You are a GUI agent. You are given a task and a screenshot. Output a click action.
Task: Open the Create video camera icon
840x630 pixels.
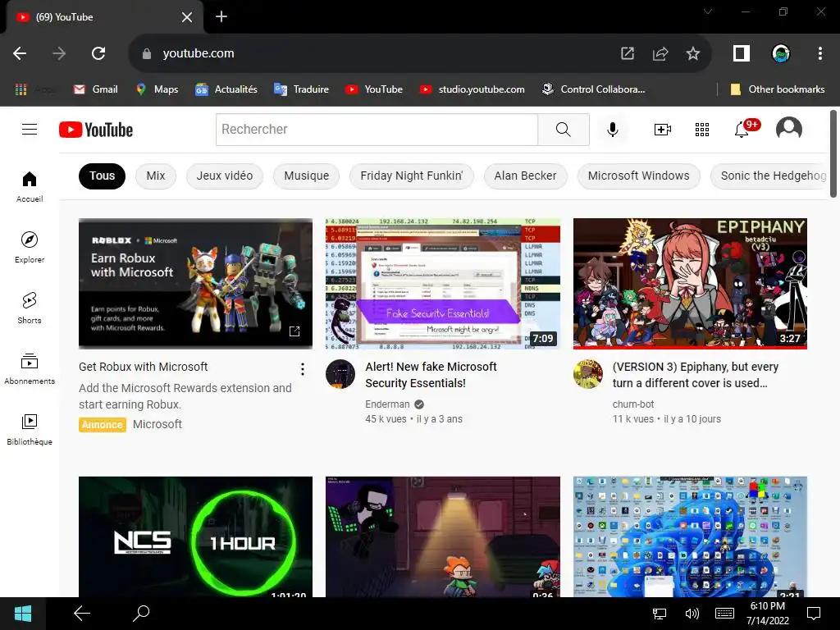click(663, 129)
